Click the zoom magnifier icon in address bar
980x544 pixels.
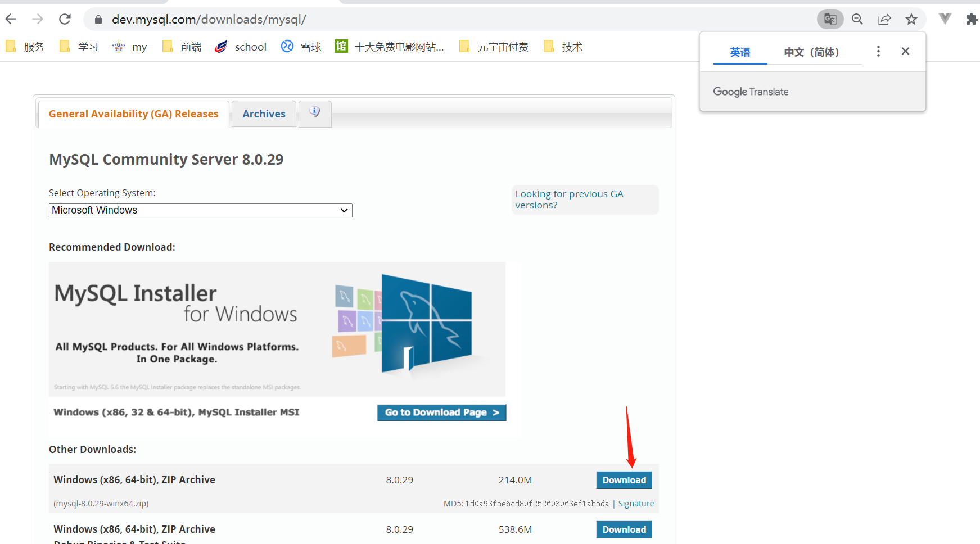[x=857, y=19]
